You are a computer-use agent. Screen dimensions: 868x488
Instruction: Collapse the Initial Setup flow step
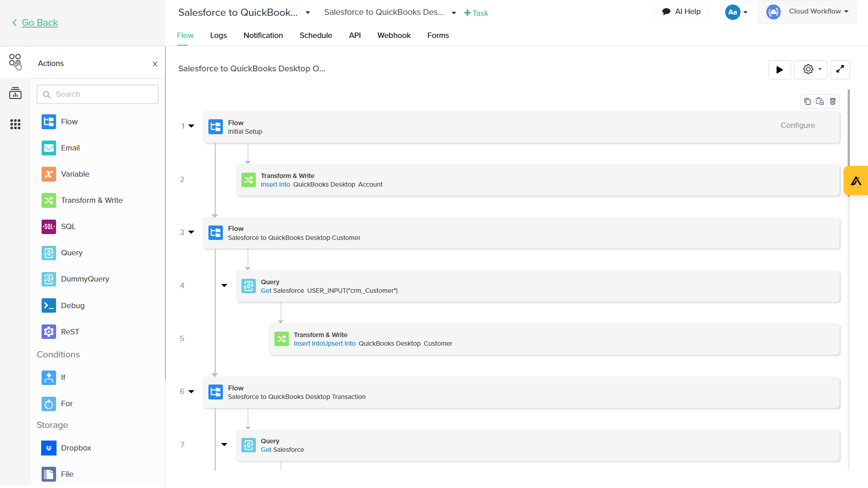pos(191,126)
